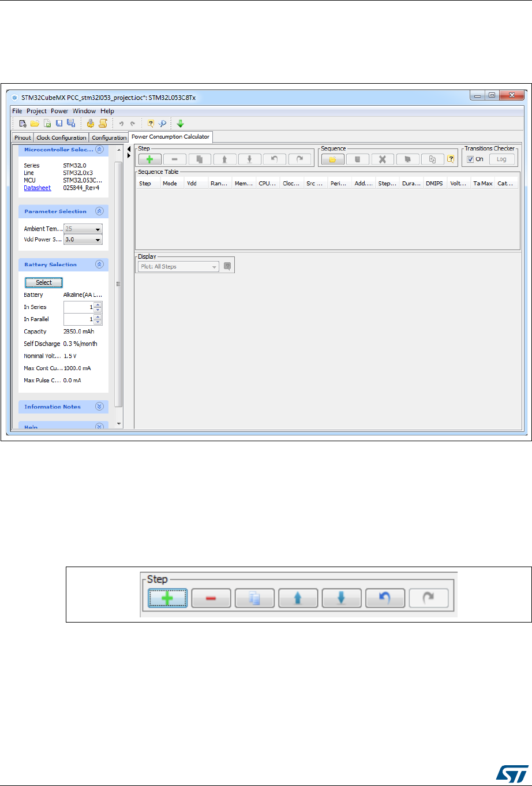Click the blue up arrow in the enlarged Step figure

coord(298,598)
